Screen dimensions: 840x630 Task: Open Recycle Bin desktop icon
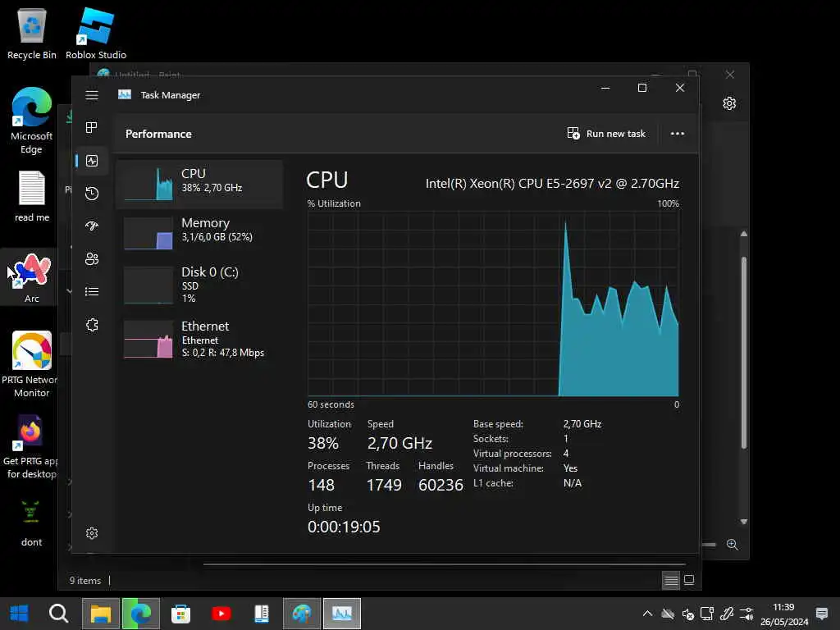point(32,33)
